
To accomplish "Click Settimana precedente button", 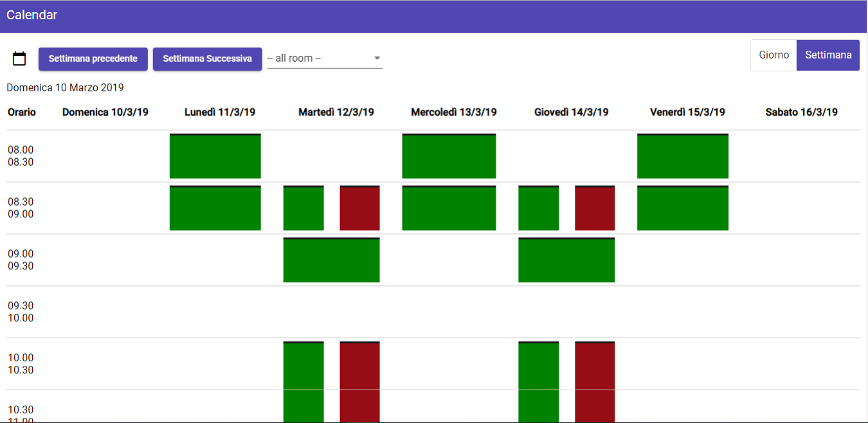I will pyautogui.click(x=93, y=59).
